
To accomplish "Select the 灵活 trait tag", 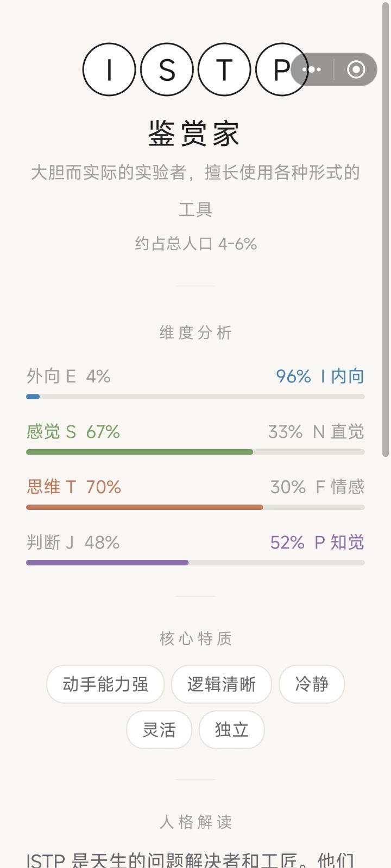I will (159, 730).
